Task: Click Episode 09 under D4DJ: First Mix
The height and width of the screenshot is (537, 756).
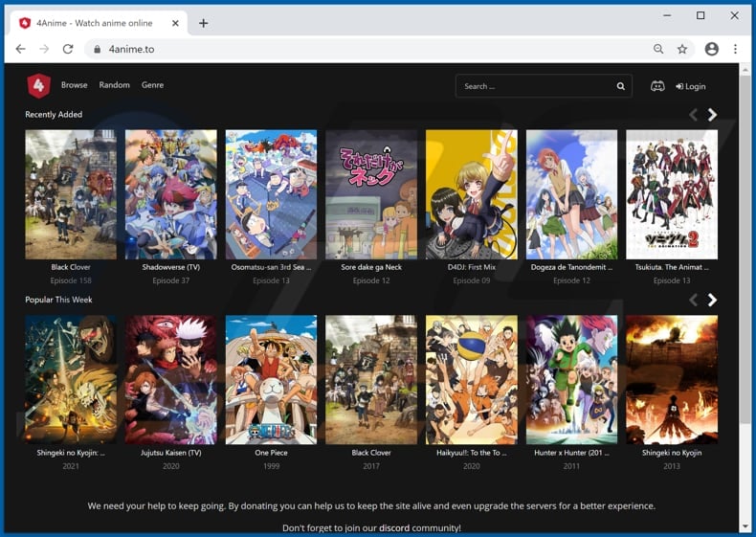Action: click(472, 280)
